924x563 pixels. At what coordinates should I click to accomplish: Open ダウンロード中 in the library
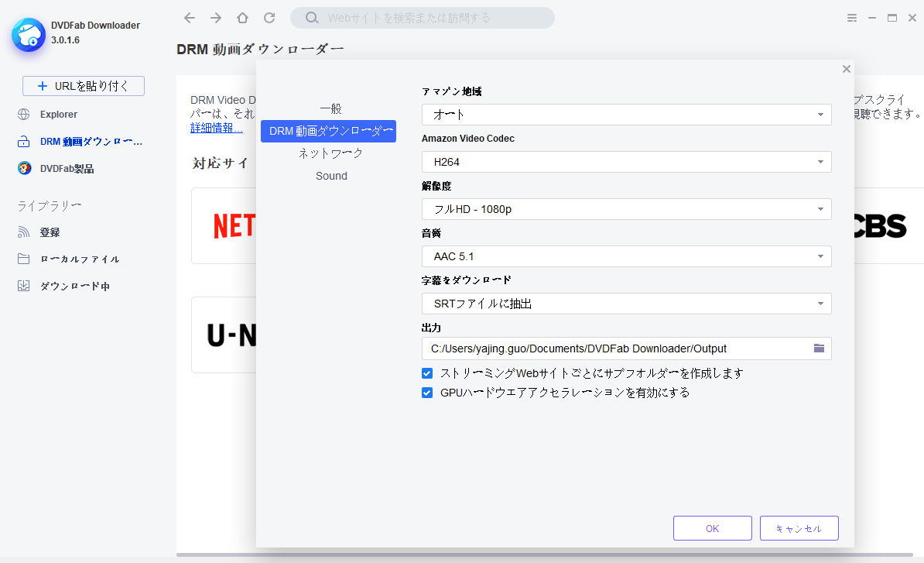pyautogui.click(x=75, y=287)
